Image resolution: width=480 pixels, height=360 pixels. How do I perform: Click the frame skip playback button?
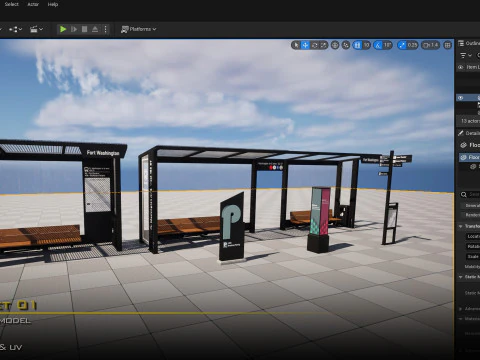tap(74, 29)
